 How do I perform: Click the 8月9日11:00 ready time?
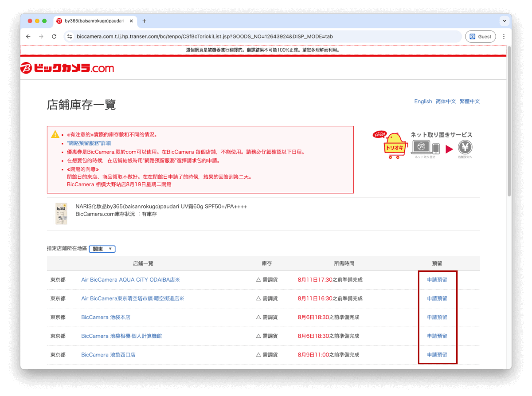[313, 355]
